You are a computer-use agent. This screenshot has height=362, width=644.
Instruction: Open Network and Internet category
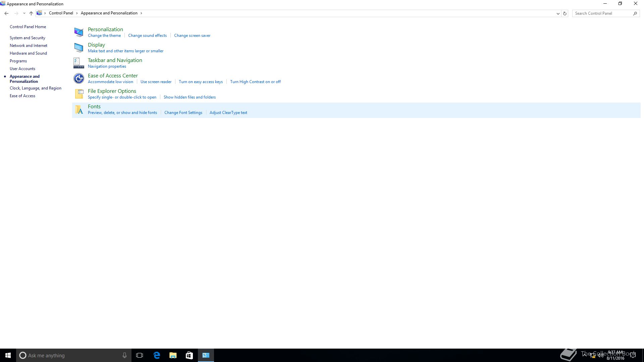pos(29,46)
